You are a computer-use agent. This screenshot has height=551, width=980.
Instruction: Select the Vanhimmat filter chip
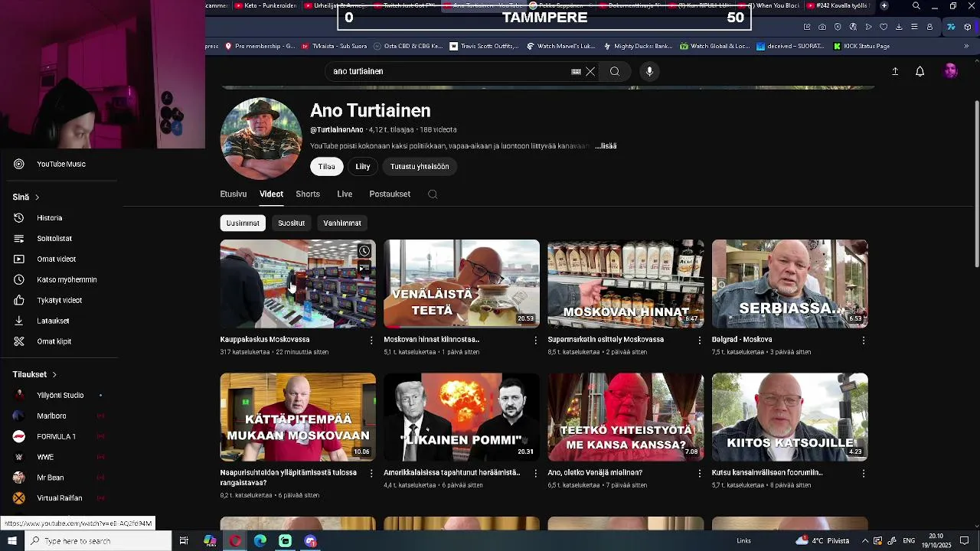click(342, 223)
